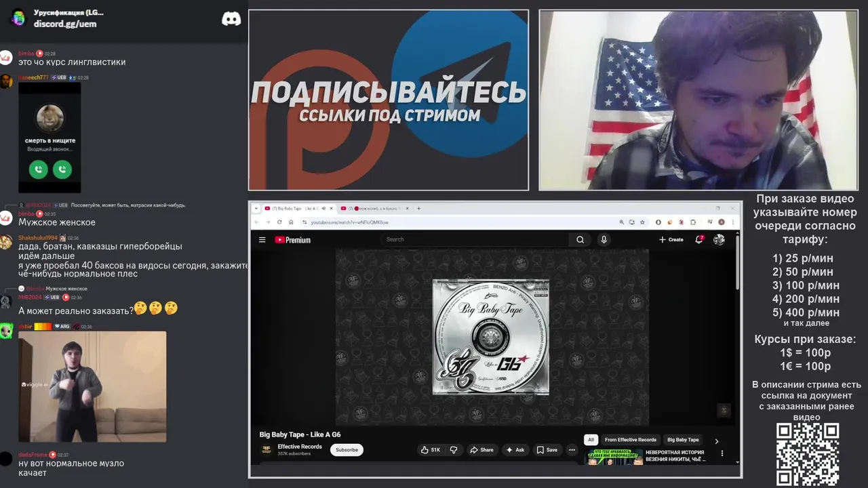The image size is (868, 488).
Task: Subscribe to Effective Records
Action: pos(347,449)
